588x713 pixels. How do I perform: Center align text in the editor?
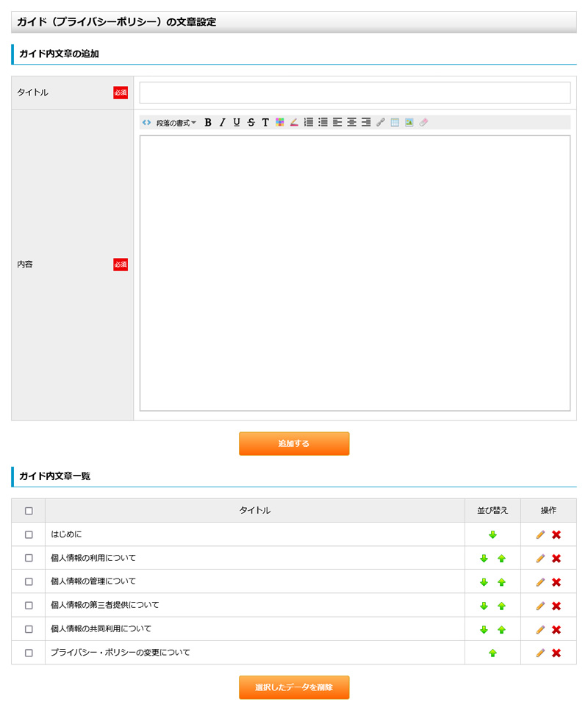click(x=351, y=123)
